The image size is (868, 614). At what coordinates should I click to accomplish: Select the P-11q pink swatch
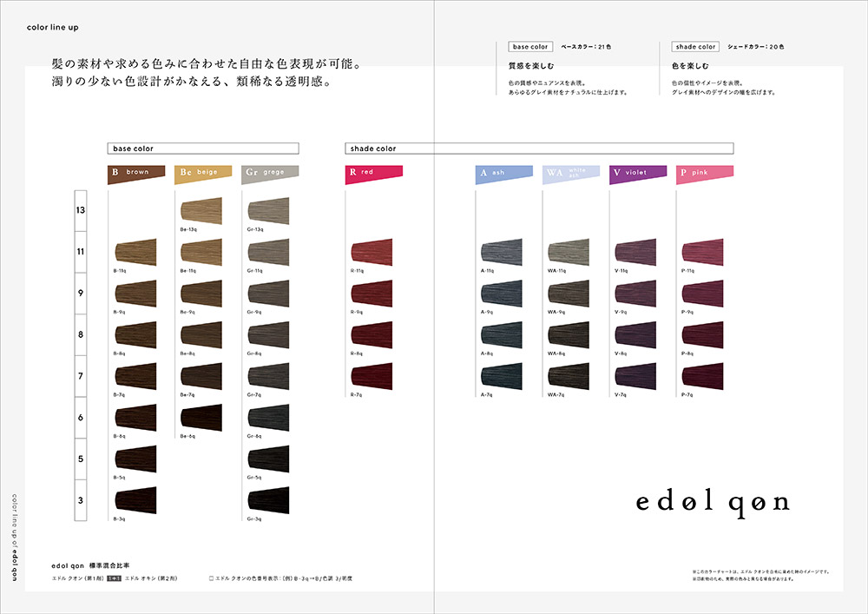pos(702,253)
